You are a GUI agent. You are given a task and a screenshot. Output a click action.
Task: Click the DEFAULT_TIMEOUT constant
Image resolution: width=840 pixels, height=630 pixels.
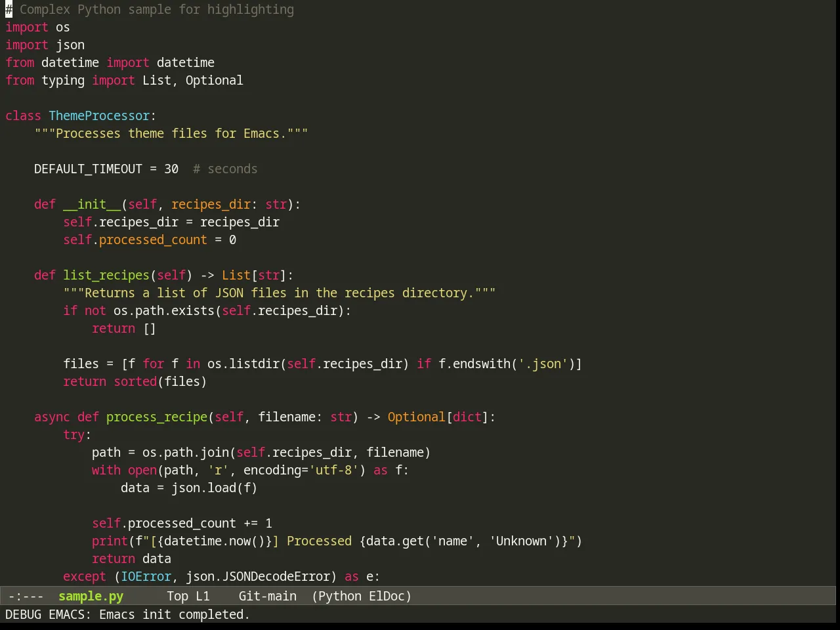click(x=88, y=169)
